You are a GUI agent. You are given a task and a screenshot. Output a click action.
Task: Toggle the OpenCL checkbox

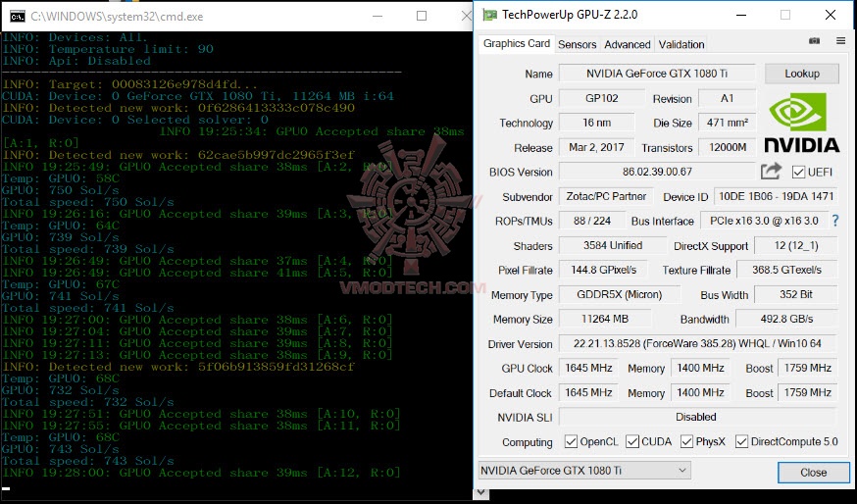571,441
